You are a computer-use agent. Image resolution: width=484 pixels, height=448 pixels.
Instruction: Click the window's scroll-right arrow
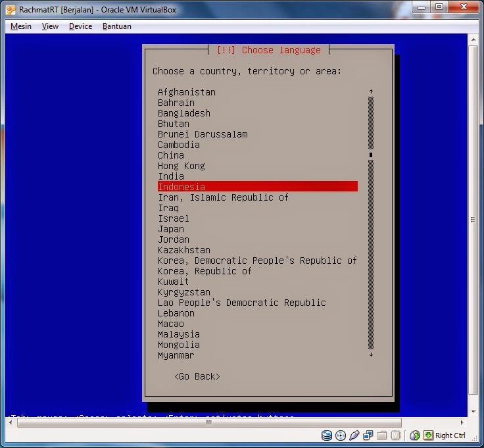462,422
